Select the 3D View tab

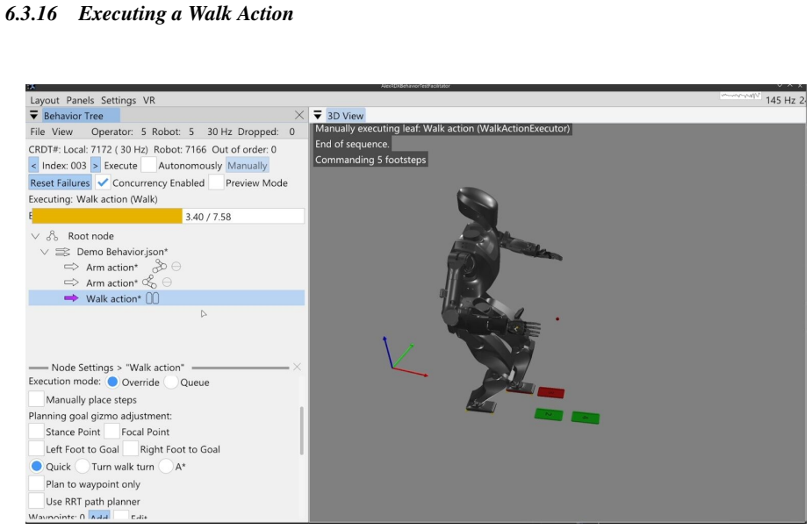[345, 116]
